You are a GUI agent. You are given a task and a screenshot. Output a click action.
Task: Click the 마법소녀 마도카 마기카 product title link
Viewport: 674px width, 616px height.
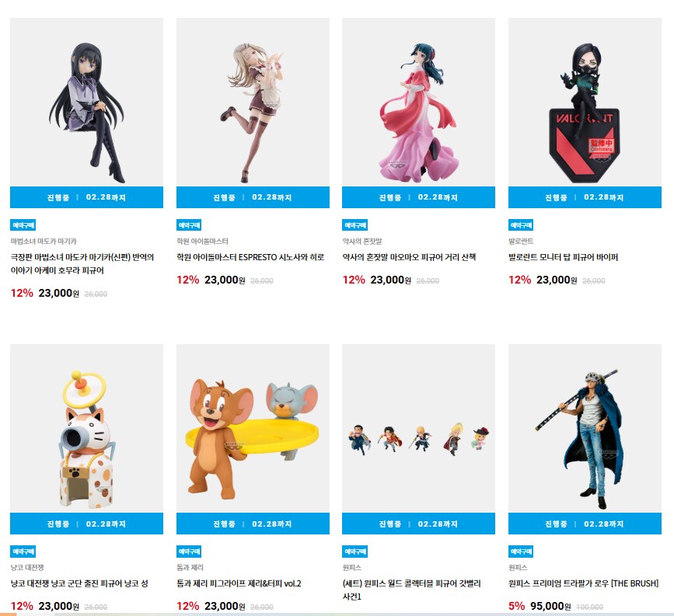(x=82, y=264)
